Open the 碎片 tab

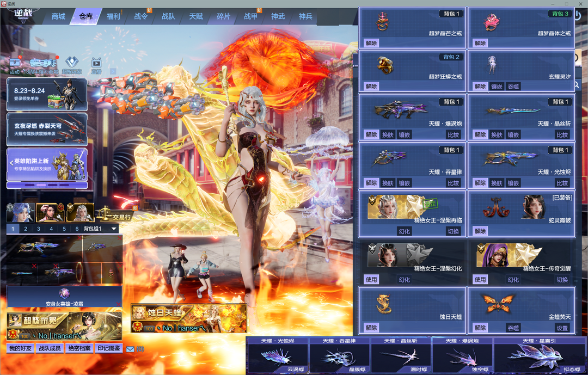223,16
